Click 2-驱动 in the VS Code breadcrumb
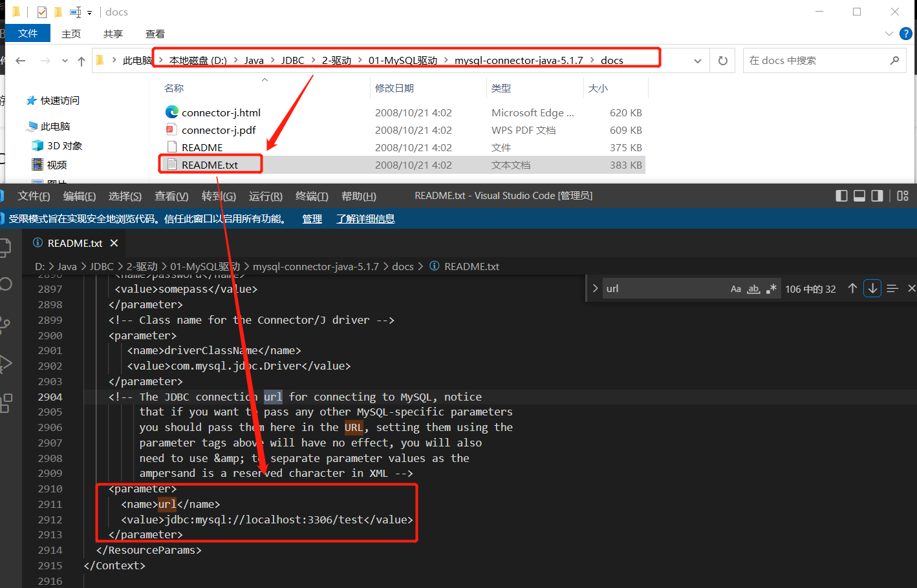This screenshot has width=917, height=588. [142, 266]
